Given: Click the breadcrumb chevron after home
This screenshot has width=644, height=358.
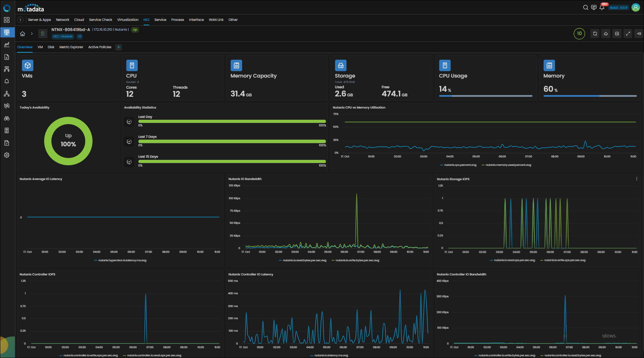Looking at the screenshot, I should (x=32, y=33).
